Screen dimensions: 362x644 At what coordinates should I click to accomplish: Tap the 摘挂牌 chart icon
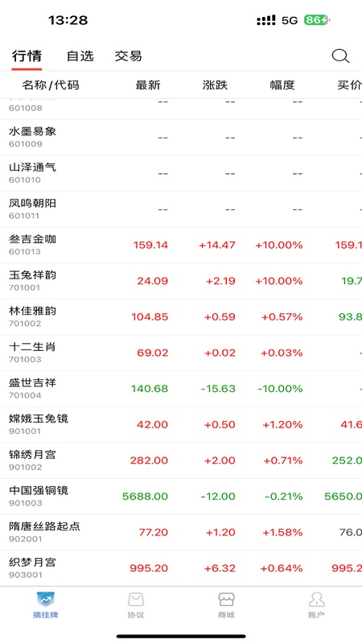click(46, 600)
